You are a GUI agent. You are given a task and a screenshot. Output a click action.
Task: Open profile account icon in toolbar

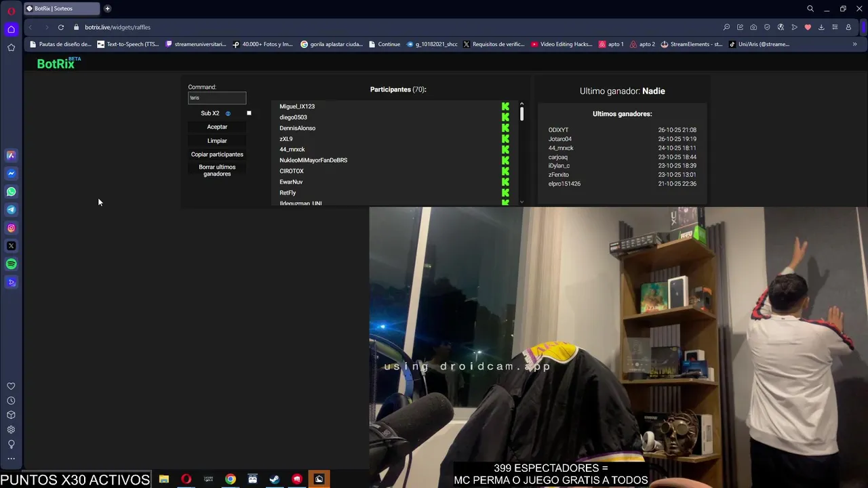pyautogui.click(x=848, y=27)
